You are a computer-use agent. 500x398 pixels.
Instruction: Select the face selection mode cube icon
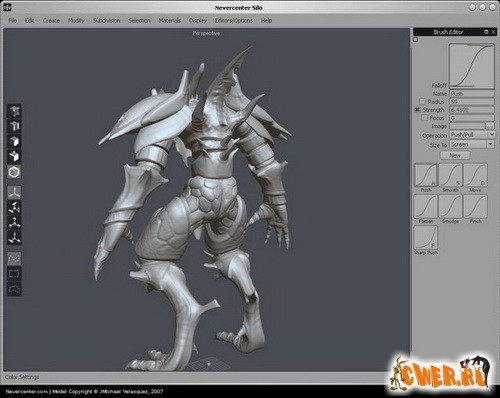click(x=14, y=142)
